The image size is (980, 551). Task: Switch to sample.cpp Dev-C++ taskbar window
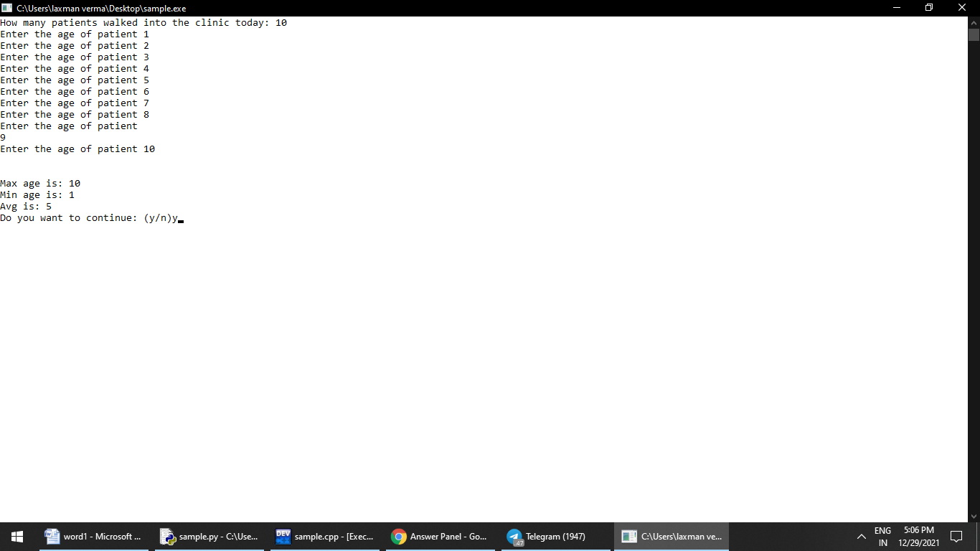(325, 537)
